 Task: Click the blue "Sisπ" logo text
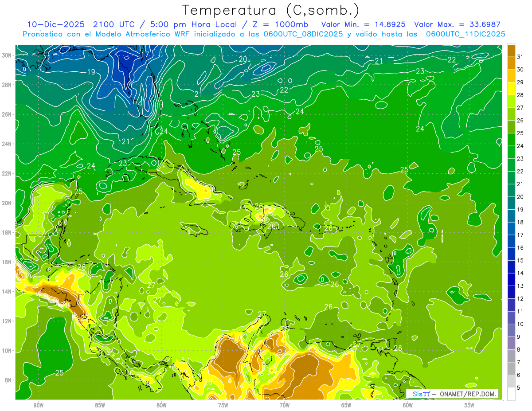(x=421, y=394)
